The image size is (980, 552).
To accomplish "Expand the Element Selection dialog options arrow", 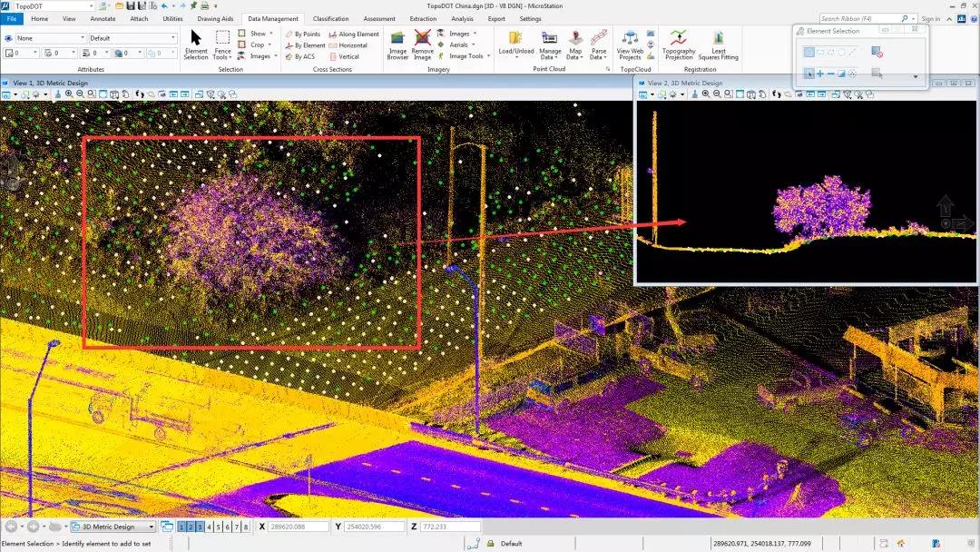I will 915,76.
